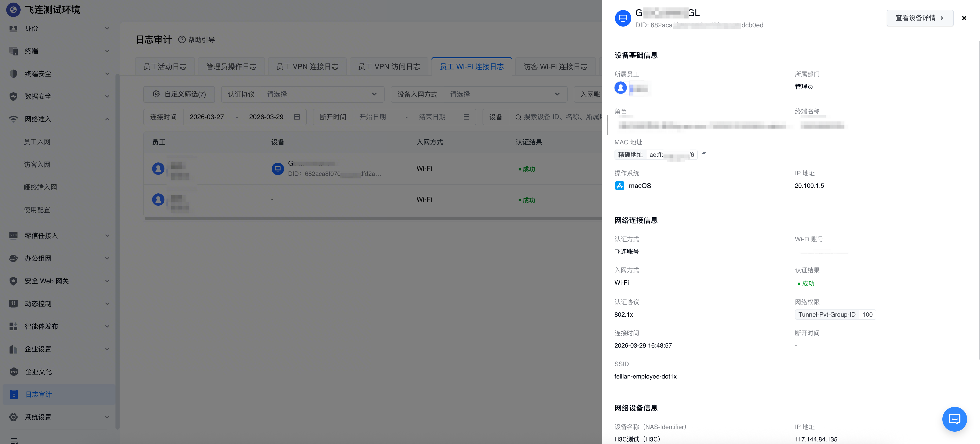Click the 办公组网 sidebar icon
The width and height of the screenshot is (980, 444).
click(x=13, y=258)
